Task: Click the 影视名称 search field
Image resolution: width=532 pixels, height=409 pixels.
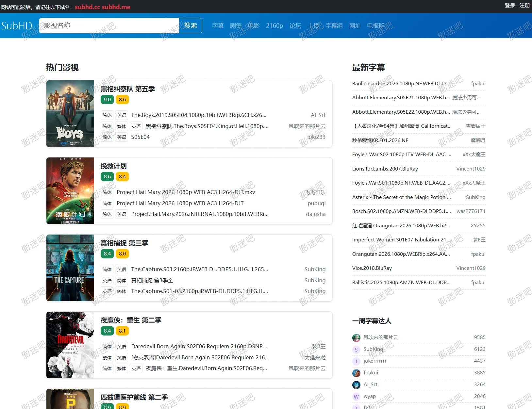Action: point(109,26)
